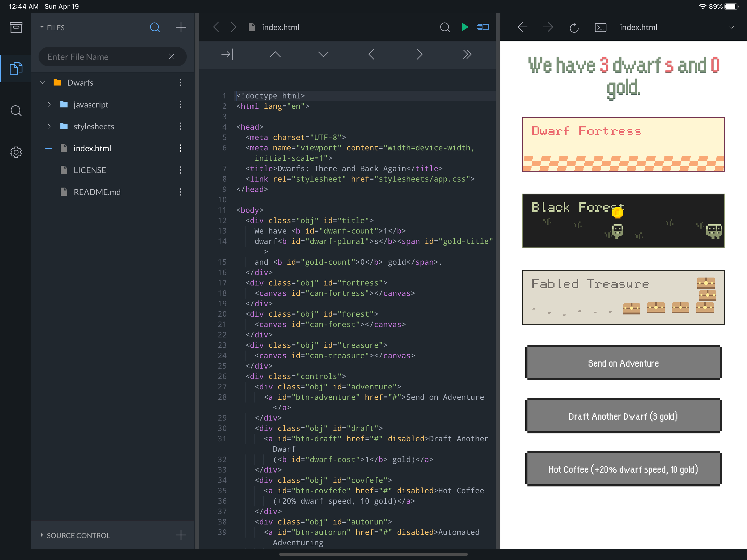Open more options for LICENSE file

(x=180, y=170)
